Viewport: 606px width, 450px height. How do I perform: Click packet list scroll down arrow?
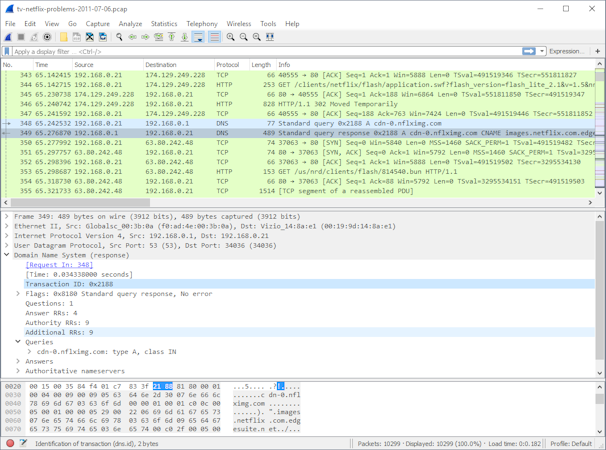(600, 193)
